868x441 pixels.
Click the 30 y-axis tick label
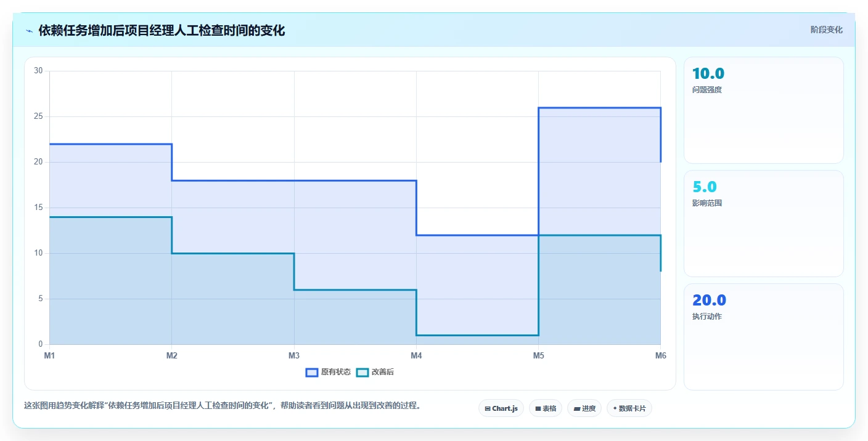point(38,71)
